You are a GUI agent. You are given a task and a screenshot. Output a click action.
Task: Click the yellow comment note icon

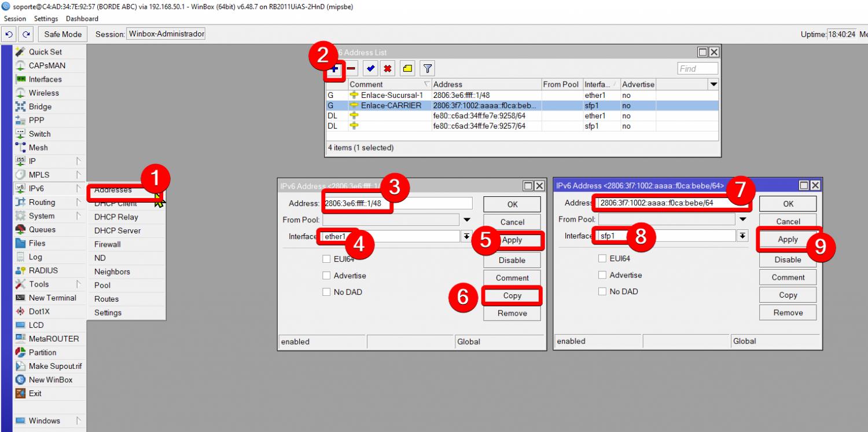[x=407, y=69]
